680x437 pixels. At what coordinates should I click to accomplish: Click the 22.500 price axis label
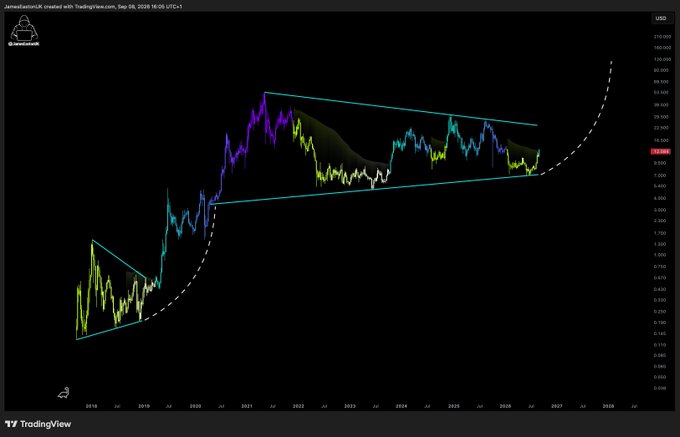(661, 127)
